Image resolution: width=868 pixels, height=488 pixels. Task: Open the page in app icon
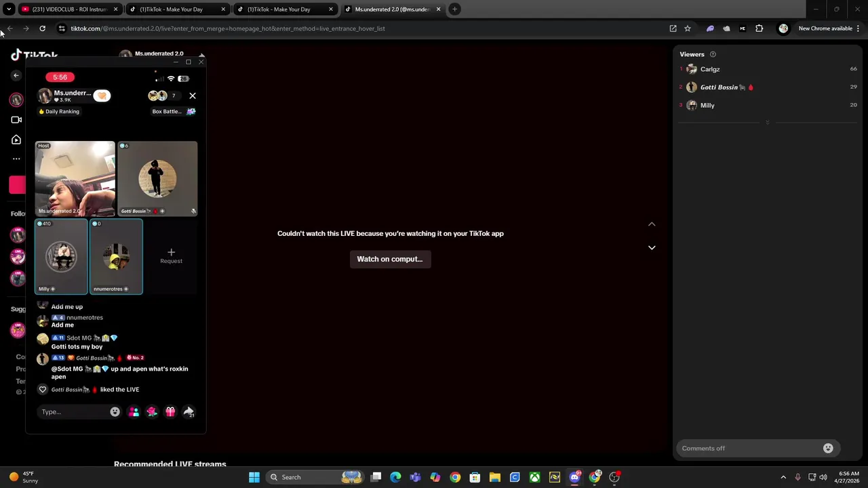click(x=673, y=28)
